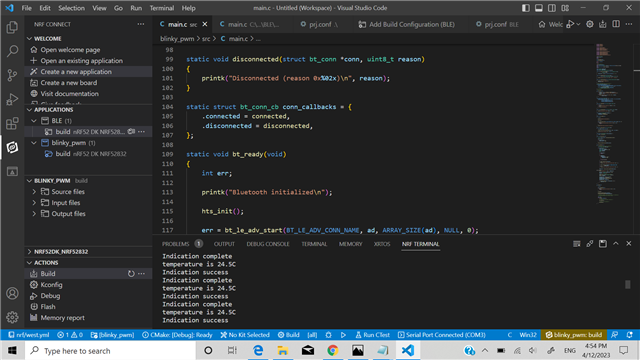Expand Input files folder
Viewport: 640px width, 360px height.
coord(34,202)
